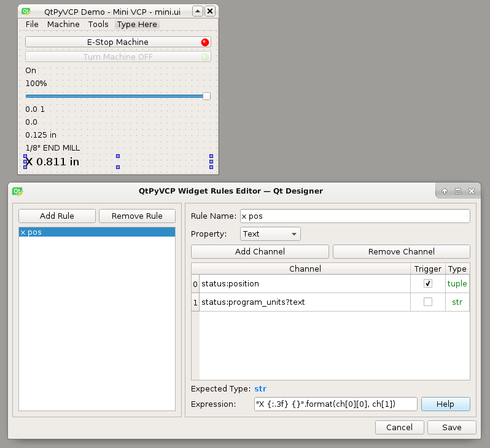Image resolution: width=490 pixels, height=448 pixels.
Task: Select row header 1 in channel table
Action: click(195, 302)
